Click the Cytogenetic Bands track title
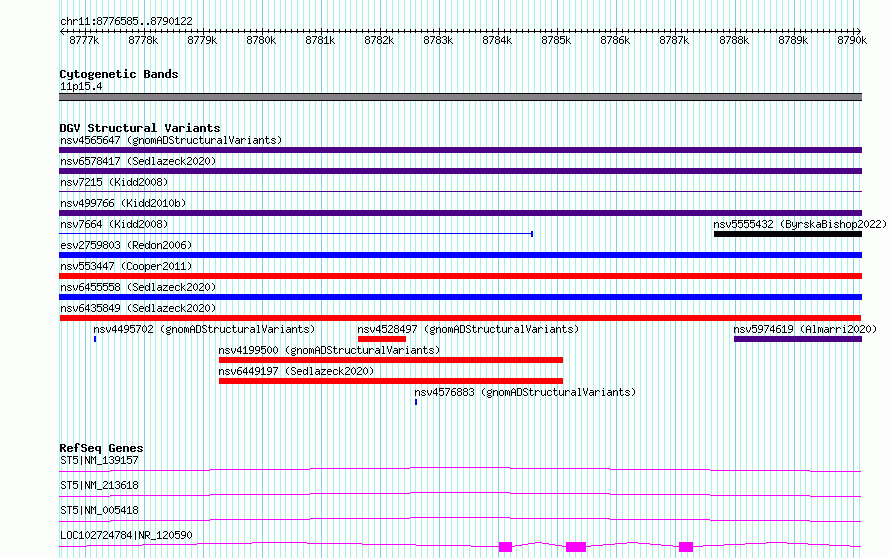Image resolution: width=890 pixels, height=558 pixels. click(119, 74)
